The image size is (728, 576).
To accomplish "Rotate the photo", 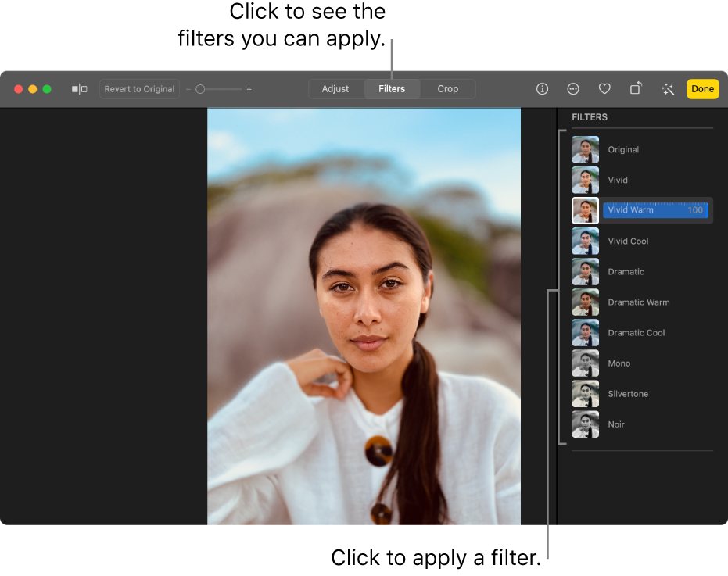I will (635, 88).
